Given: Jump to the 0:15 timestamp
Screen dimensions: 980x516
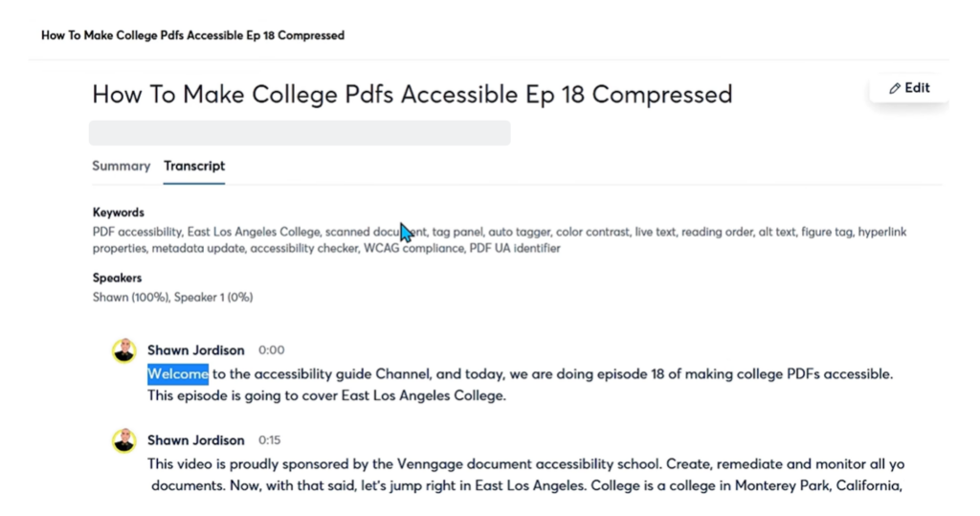Looking at the screenshot, I should pyautogui.click(x=271, y=440).
